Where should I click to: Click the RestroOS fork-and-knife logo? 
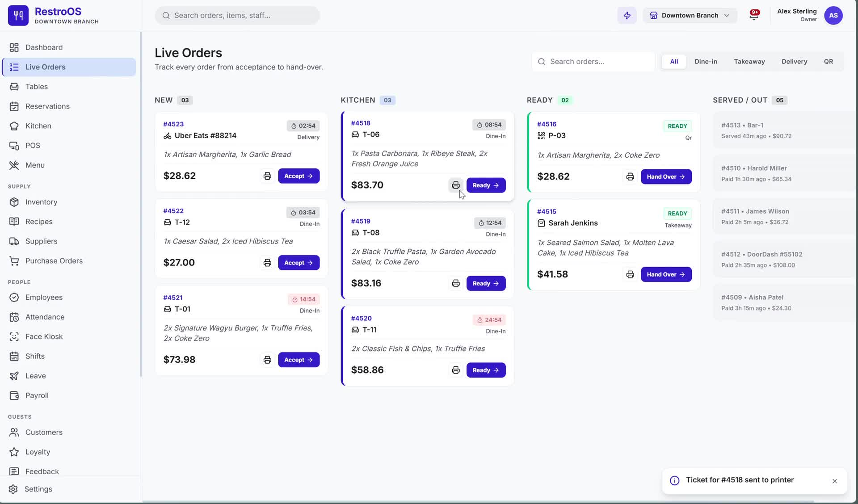[x=18, y=15]
